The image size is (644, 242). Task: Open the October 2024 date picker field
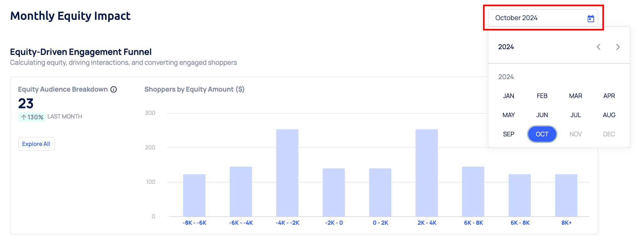coord(536,18)
